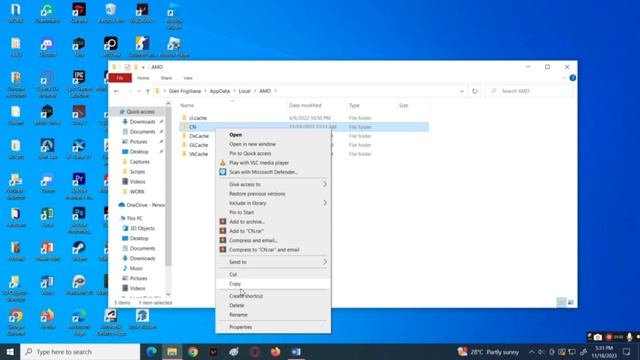The width and height of the screenshot is (640, 360).
Task: Choose Open in new window
Action: (273, 144)
